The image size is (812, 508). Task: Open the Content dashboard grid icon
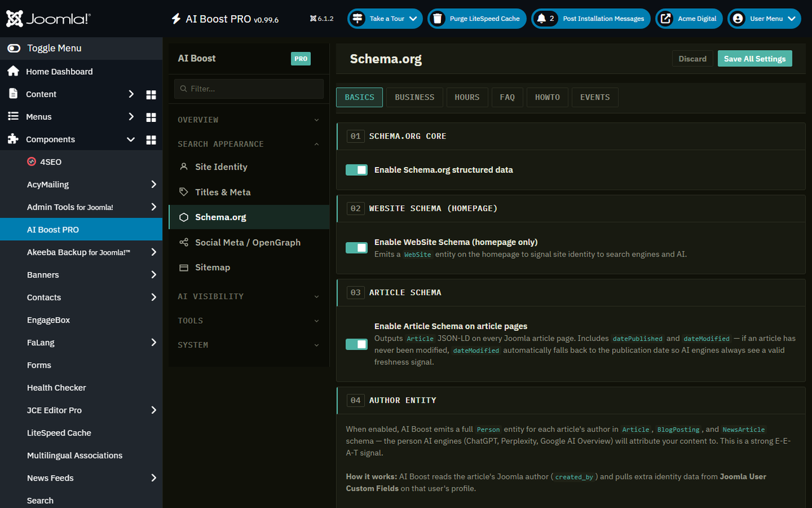[x=151, y=95]
